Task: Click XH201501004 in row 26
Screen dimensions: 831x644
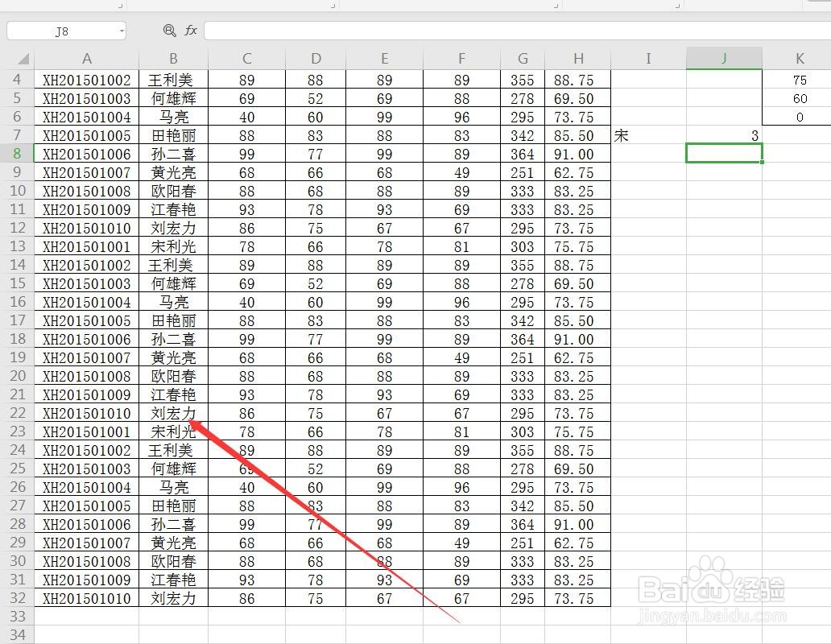Action: click(87, 487)
